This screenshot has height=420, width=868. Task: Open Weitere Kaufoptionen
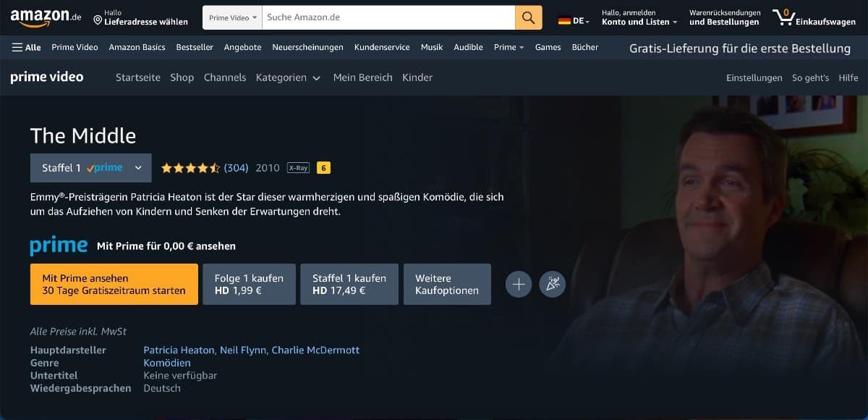[x=447, y=284]
